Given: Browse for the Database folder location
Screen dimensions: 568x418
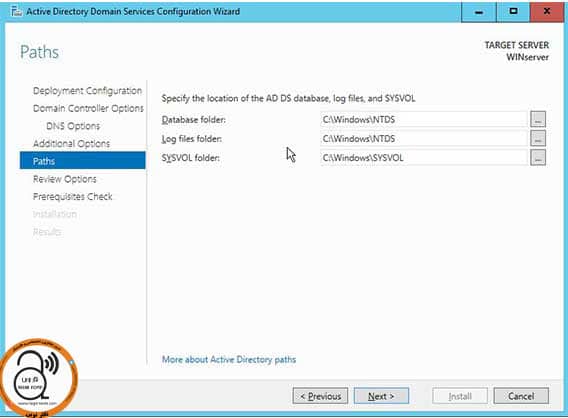Looking at the screenshot, I should pyautogui.click(x=538, y=119).
